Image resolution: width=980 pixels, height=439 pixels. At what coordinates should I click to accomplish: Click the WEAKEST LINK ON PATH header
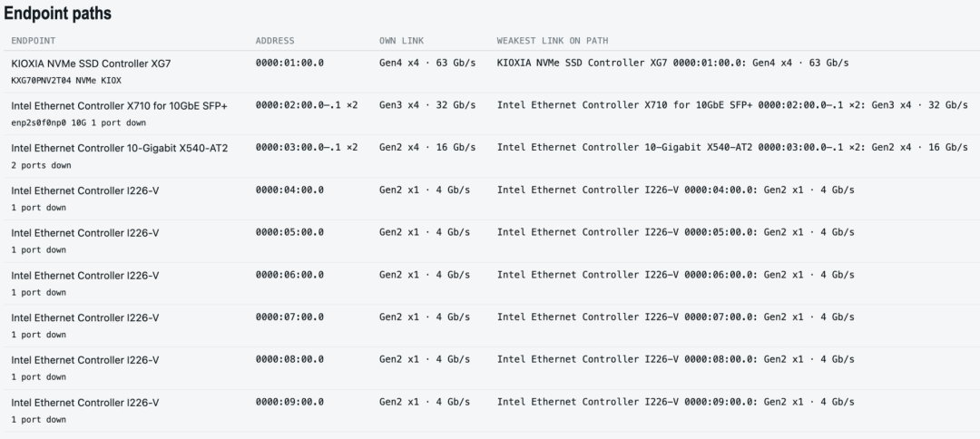pyautogui.click(x=553, y=41)
